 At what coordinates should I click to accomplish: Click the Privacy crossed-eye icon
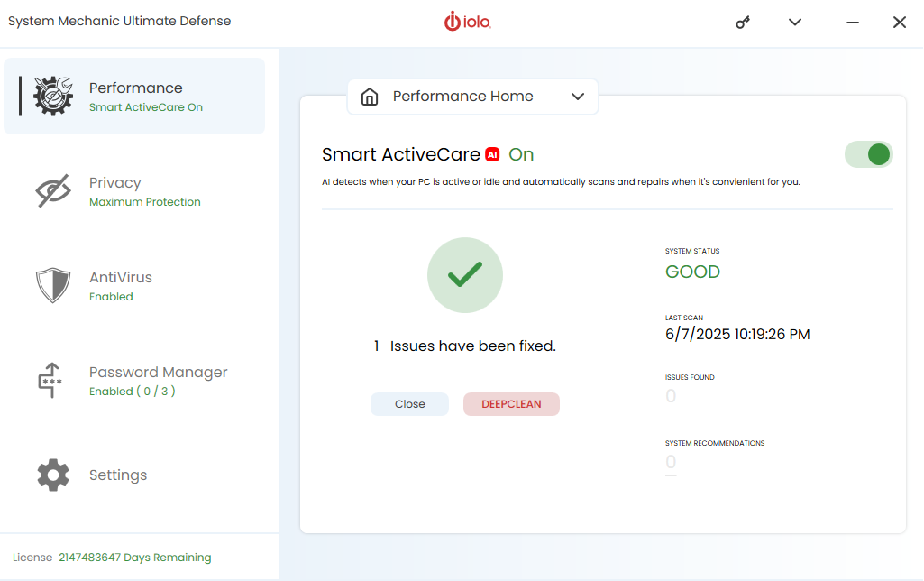point(53,190)
